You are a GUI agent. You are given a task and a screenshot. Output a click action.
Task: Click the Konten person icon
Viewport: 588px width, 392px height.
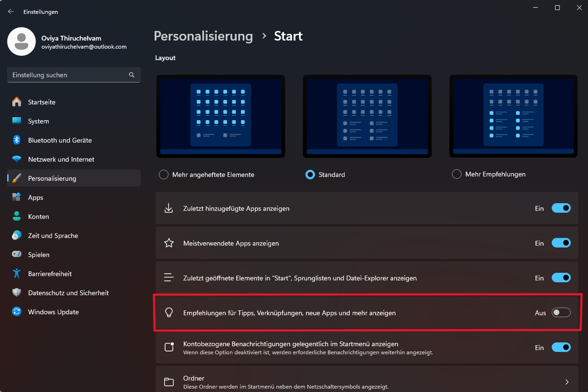(17, 217)
